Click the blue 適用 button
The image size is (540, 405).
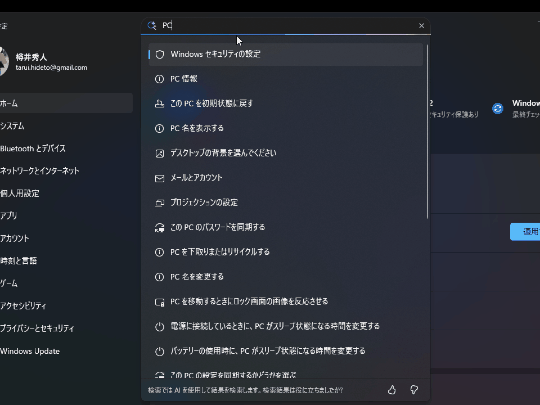point(525,232)
